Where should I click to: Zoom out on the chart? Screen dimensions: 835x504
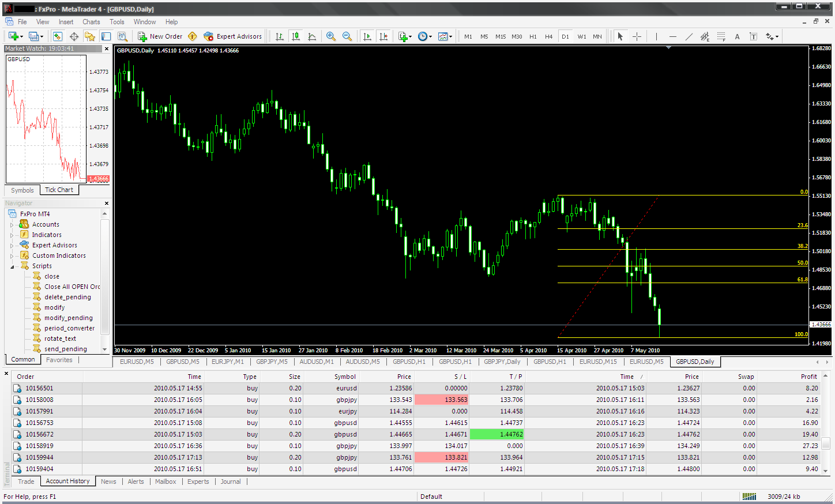click(347, 36)
